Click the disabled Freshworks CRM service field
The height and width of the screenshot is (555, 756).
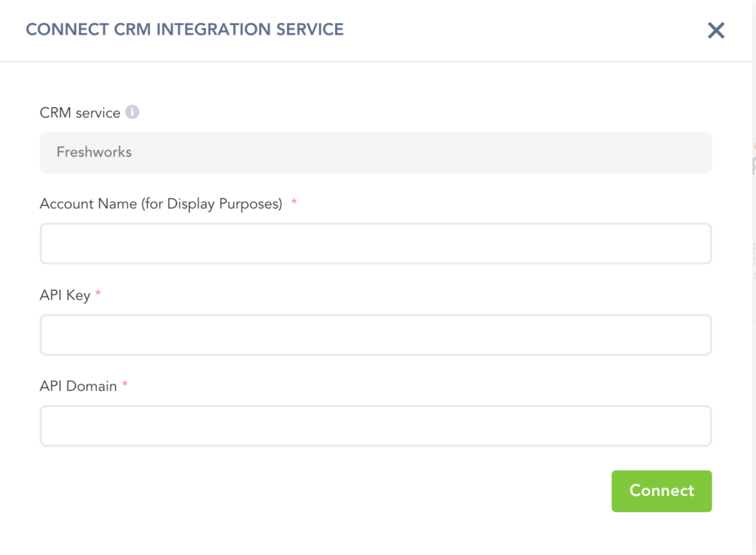click(x=376, y=153)
